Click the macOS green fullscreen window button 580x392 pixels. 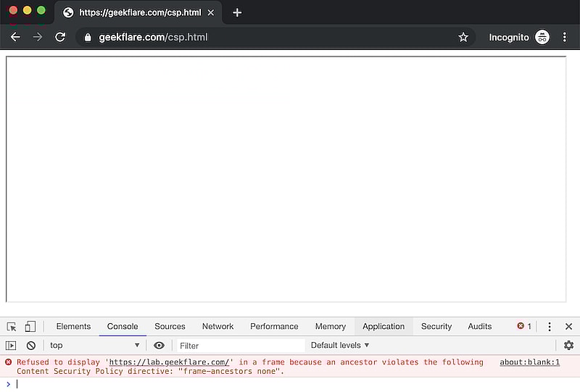(x=41, y=10)
